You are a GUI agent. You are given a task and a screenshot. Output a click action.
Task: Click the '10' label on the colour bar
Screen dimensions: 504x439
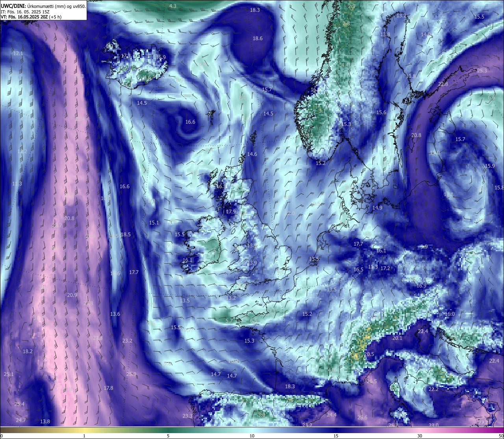(252, 436)
